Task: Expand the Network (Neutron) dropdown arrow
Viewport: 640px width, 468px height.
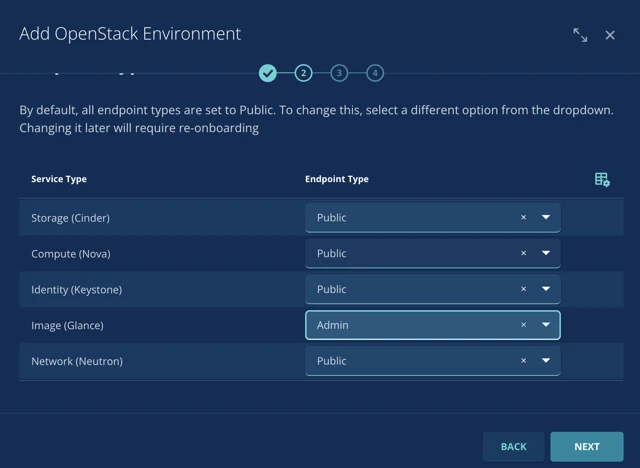Action: pyautogui.click(x=546, y=361)
